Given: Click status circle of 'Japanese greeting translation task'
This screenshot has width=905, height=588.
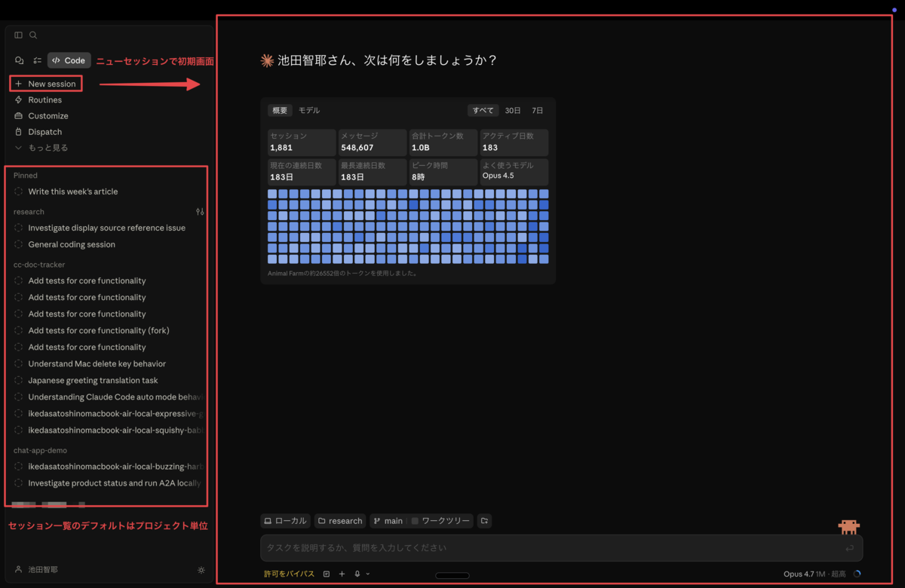Looking at the screenshot, I should coord(19,380).
